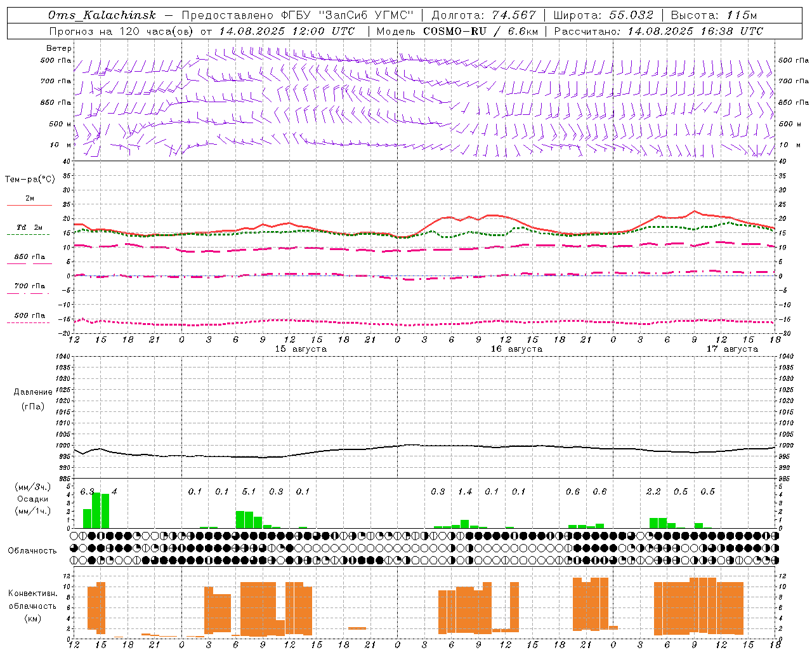Click the Облачность cloudiness label
This screenshot has width=812, height=650.
(32, 550)
